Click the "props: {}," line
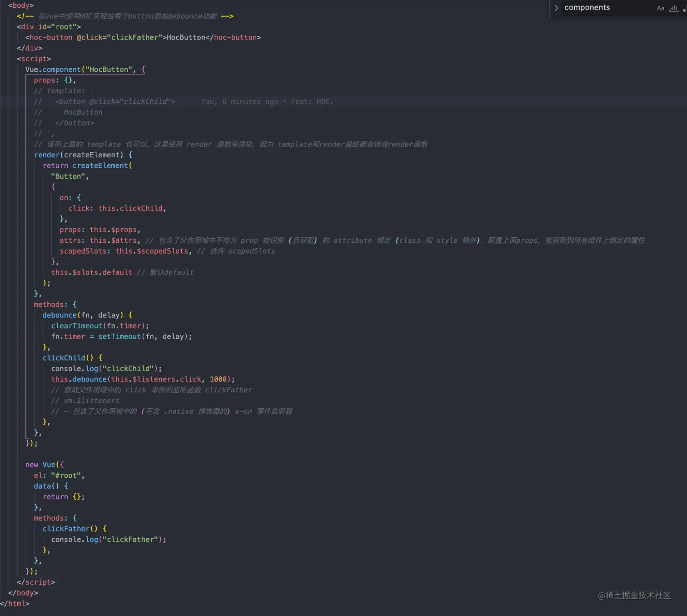Viewport: 687px width, 616px height. 55,80
